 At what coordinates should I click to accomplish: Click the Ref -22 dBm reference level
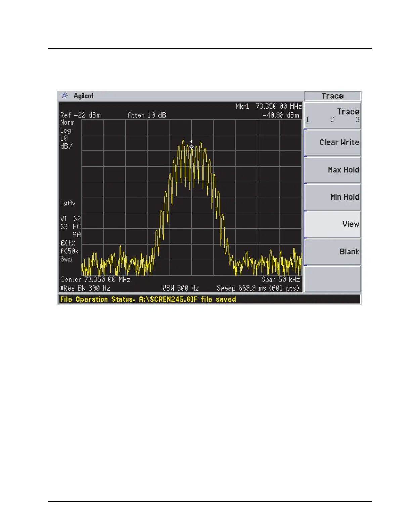(81, 115)
